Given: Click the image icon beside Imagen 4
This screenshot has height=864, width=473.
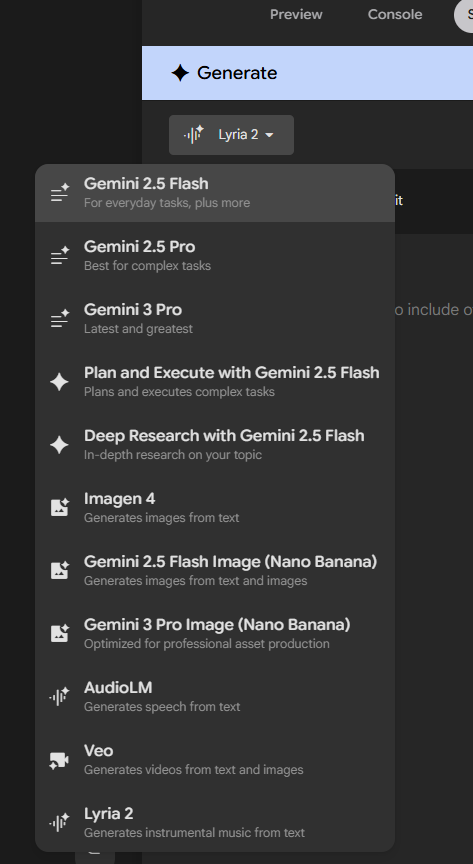Looking at the screenshot, I should [60, 507].
